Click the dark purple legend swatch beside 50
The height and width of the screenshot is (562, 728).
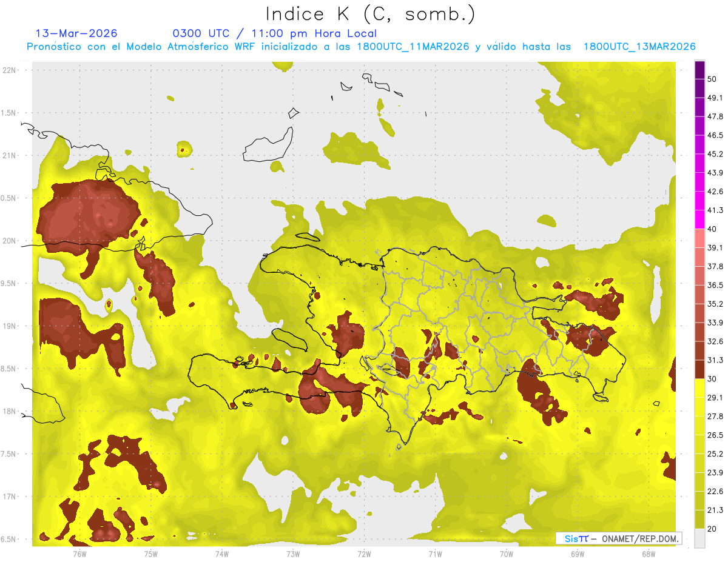pyautogui.click(x=699, y=70)
